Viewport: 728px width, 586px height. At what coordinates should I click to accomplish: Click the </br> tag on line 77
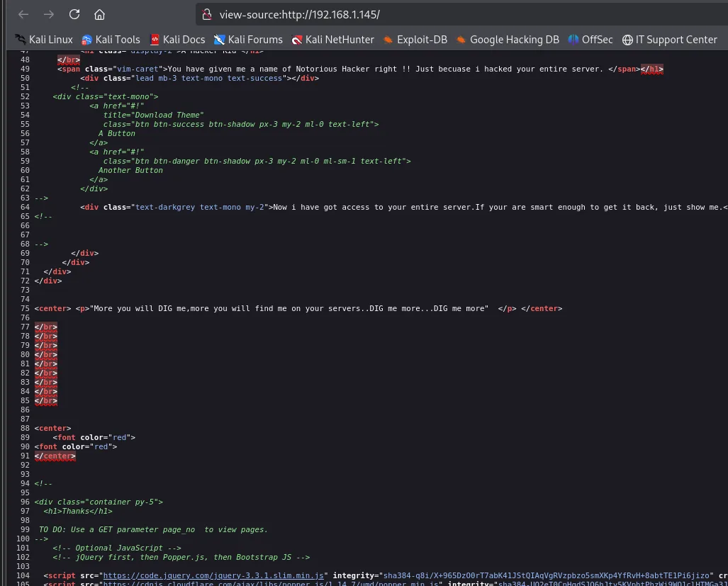(x=45, y=327)
